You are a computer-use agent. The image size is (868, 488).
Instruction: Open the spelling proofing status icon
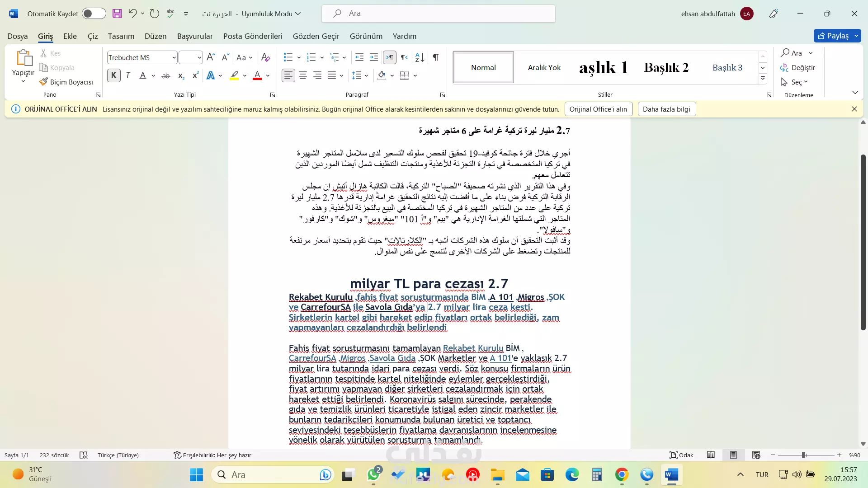click(x=84, y=455)
